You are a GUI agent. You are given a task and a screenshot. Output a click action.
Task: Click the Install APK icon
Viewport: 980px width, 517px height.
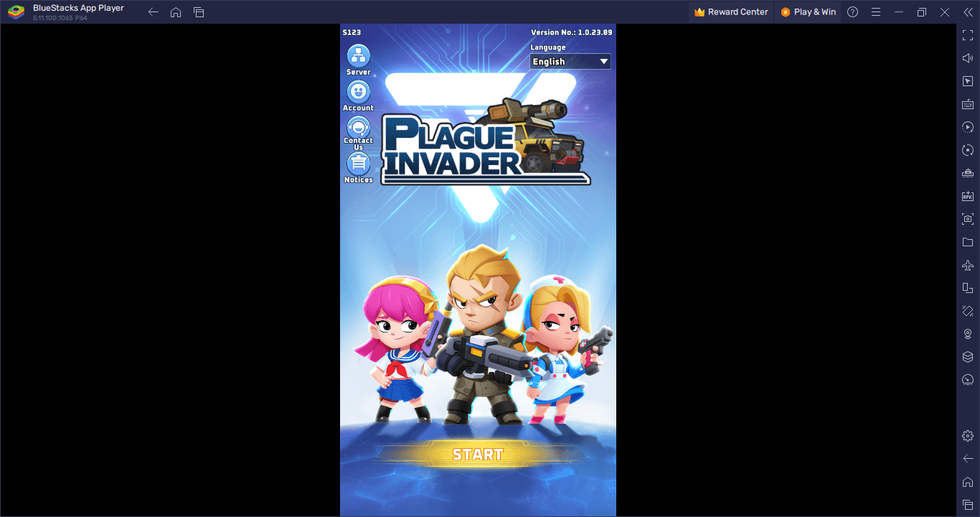click(968, 196)
